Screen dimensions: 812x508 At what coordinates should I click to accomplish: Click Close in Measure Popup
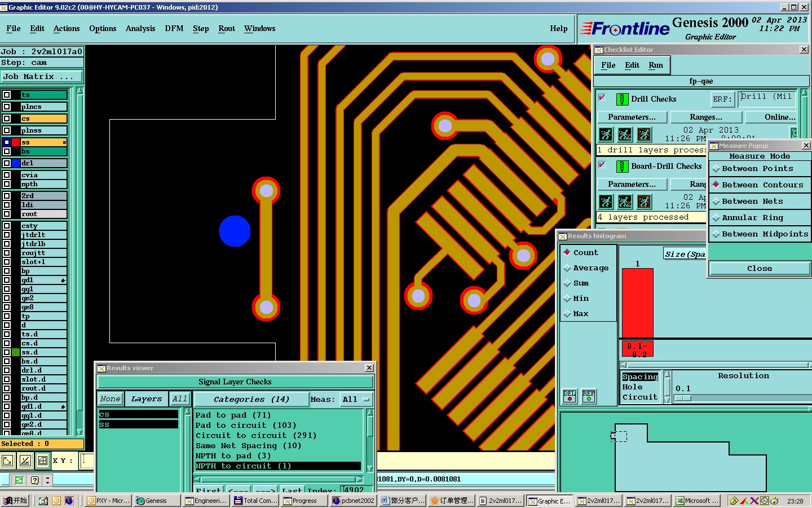point(760,269)
